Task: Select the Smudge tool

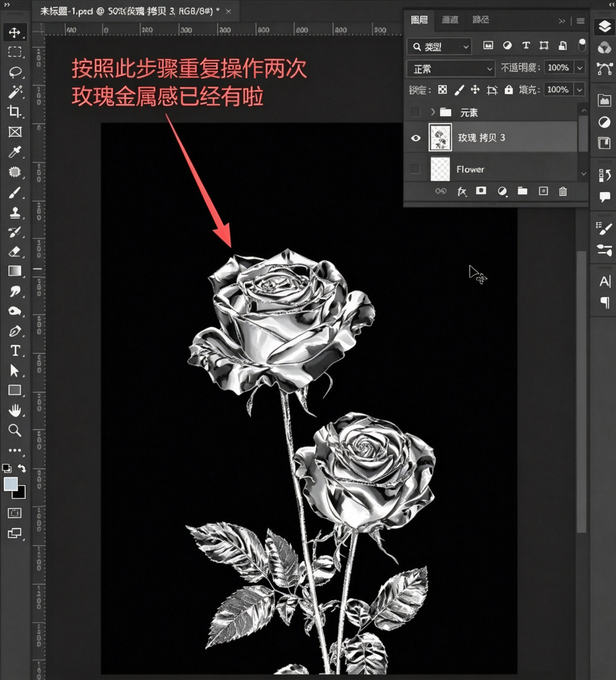Action: [15, 291]
